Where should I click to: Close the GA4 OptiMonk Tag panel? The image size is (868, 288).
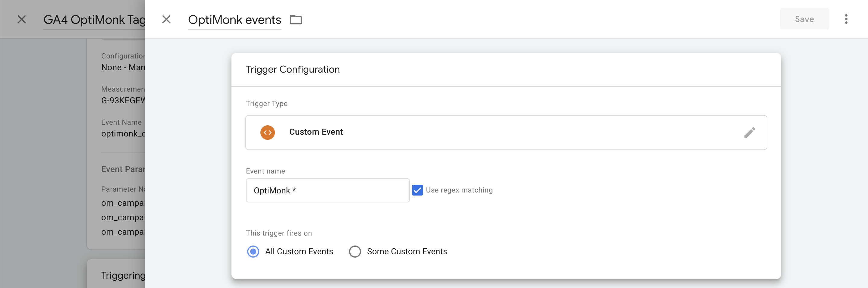[x=22, y=19]
